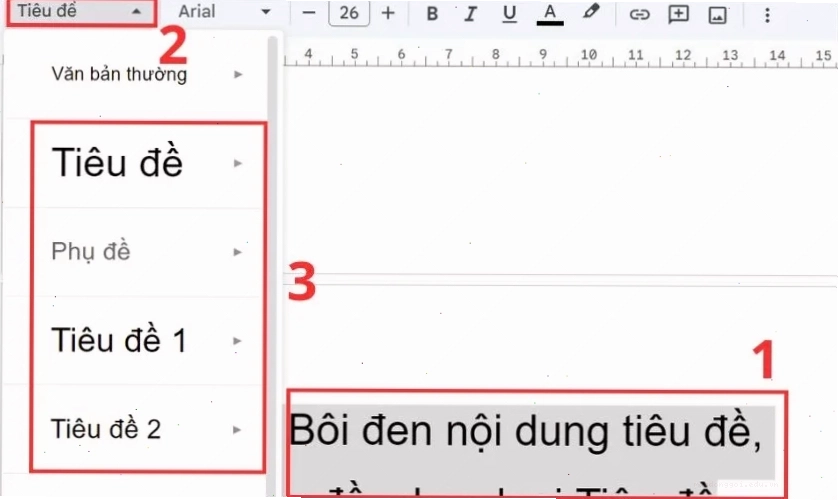Click the styles menu vertical scrollbar

(x=272, y=266)
